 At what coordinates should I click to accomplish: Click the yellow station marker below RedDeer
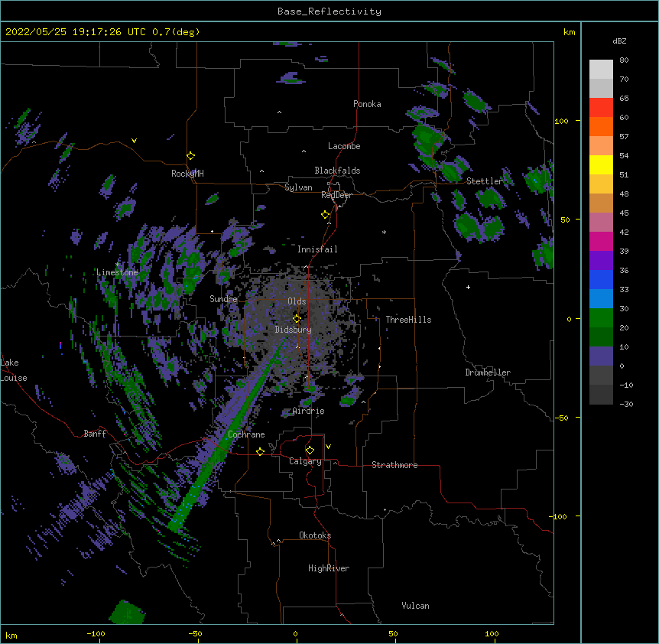coord(326,215)
